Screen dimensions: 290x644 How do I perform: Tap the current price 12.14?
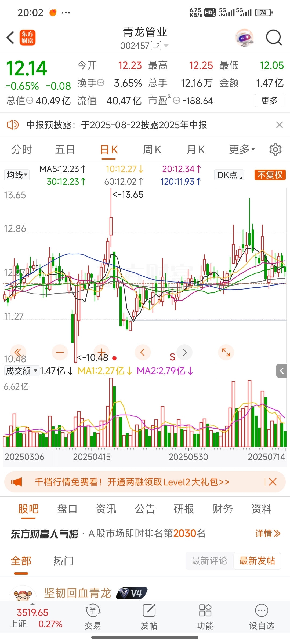27,68
